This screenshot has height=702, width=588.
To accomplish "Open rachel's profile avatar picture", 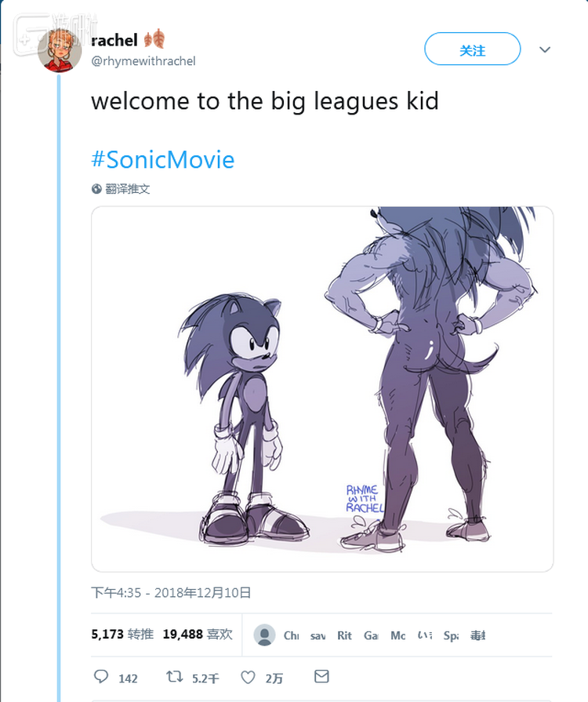I will [x=60, y=50].
